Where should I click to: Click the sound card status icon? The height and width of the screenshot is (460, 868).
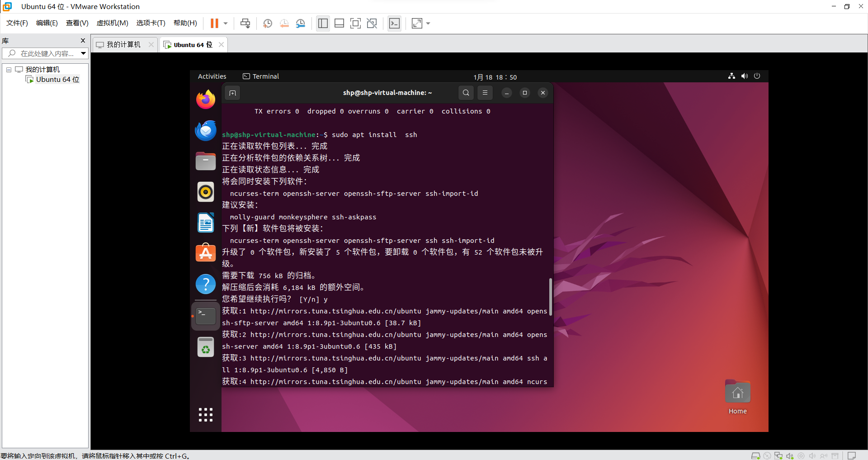coord(790,455)
